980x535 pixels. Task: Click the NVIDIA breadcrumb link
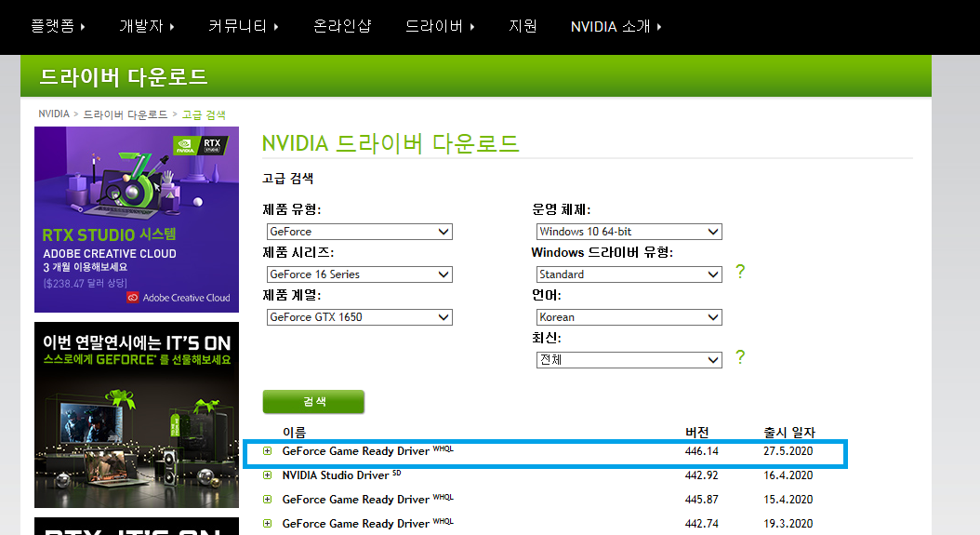[x=54, y=114]
